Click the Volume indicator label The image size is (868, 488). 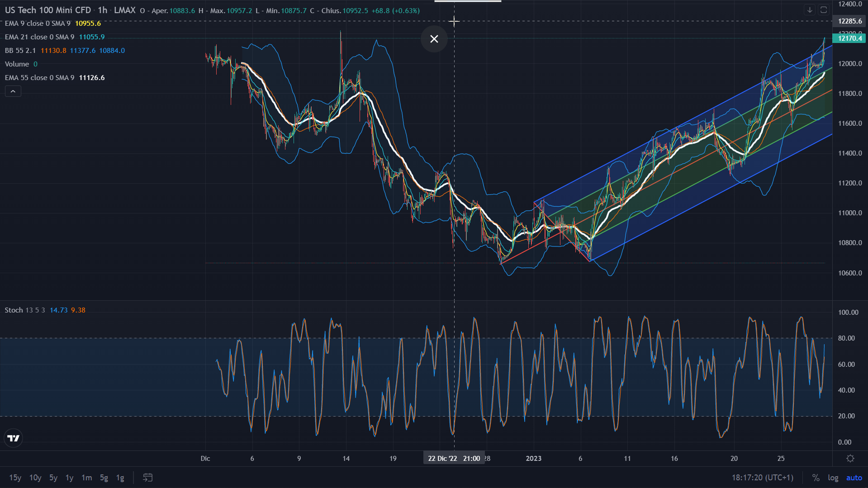(17, 64)
